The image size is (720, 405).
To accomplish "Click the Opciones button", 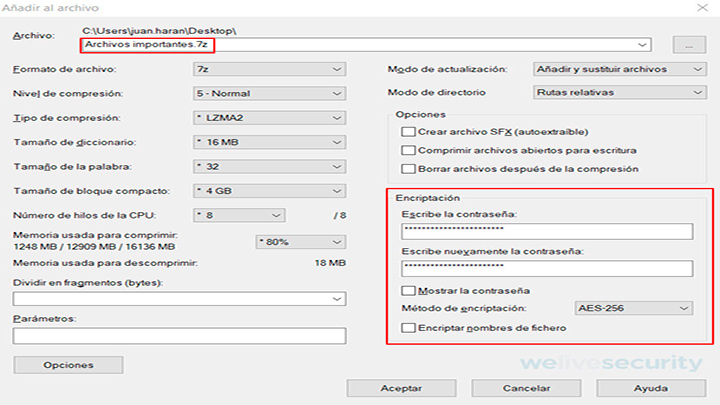I will (68, 365).
